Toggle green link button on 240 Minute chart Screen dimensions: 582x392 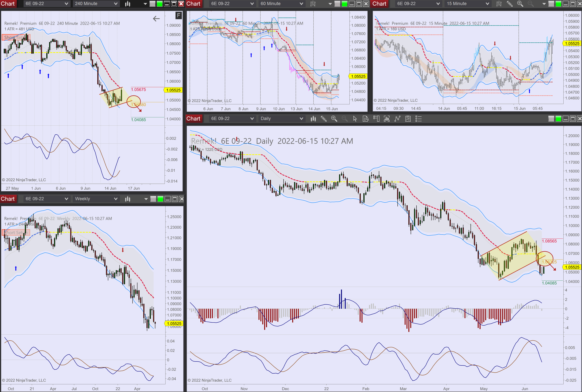pos(159,4)
